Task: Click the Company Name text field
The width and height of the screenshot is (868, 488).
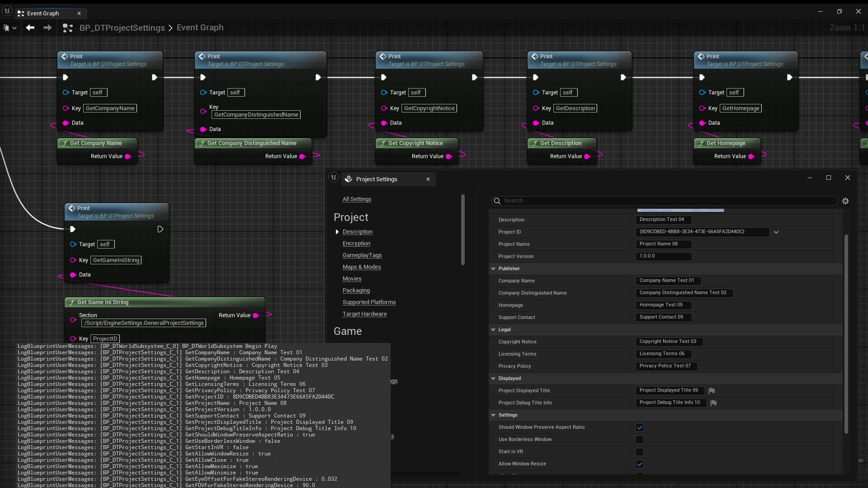Action: click(668, 281)
